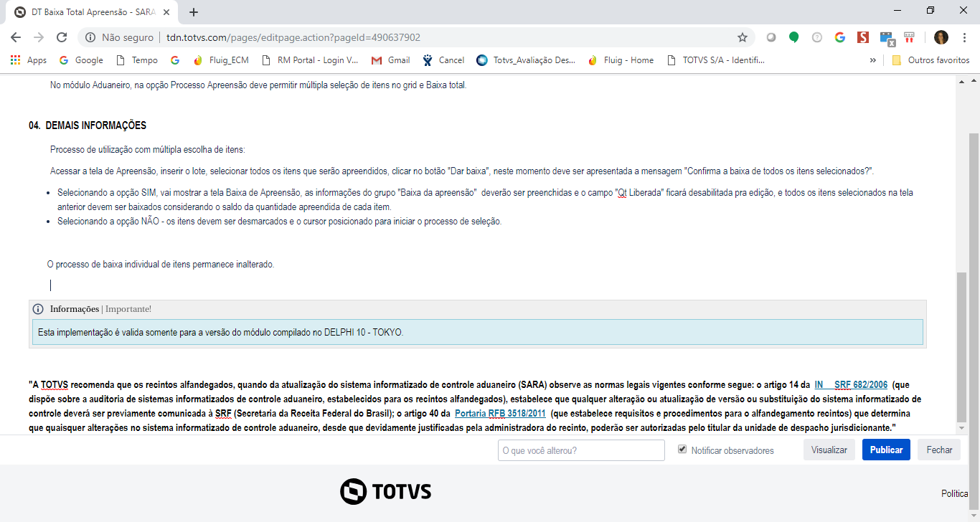Screen dimensions: 980x522
Task: Open the Portaria RFB 3518/2011 link
Action: pos(501,414)
